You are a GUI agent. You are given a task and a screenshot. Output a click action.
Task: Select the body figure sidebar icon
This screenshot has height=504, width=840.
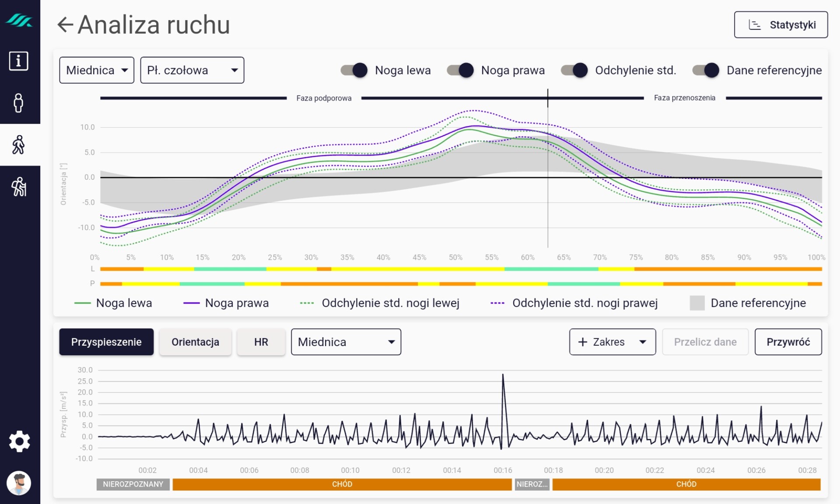click(18, 103)
